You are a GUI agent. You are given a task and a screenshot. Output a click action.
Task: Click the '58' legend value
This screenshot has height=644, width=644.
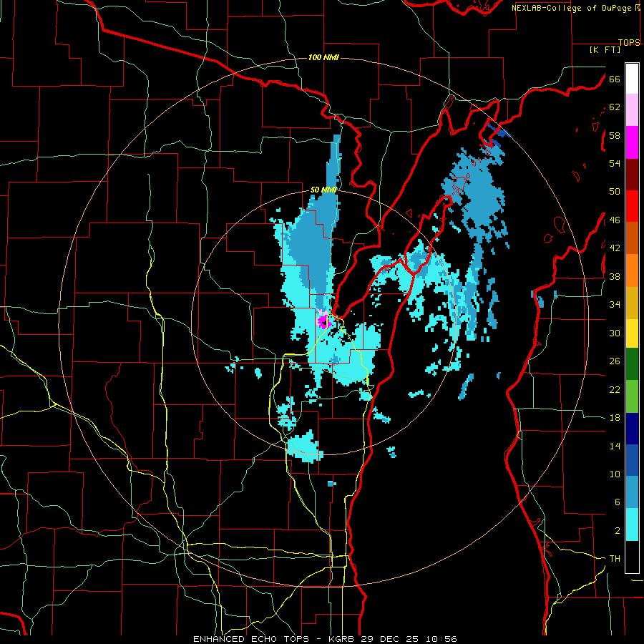click(615, 135)
